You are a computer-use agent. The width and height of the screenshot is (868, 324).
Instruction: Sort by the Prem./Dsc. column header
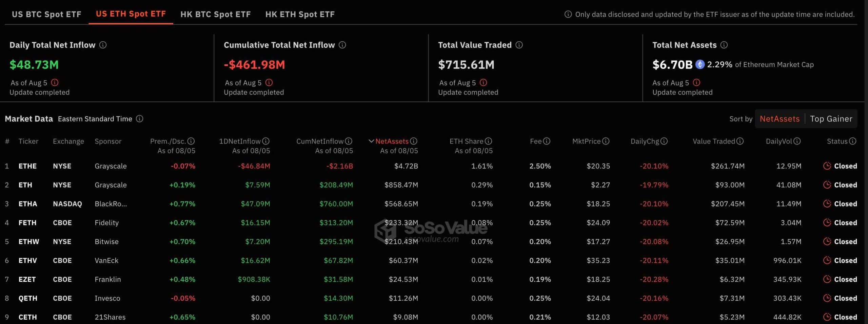click(x=168, y=141)
